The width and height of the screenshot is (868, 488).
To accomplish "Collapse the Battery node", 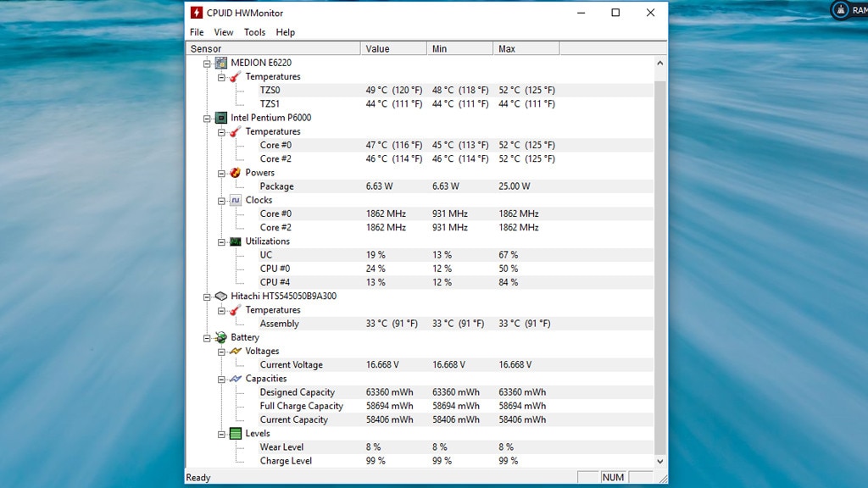I will click(x=207, y=337).
